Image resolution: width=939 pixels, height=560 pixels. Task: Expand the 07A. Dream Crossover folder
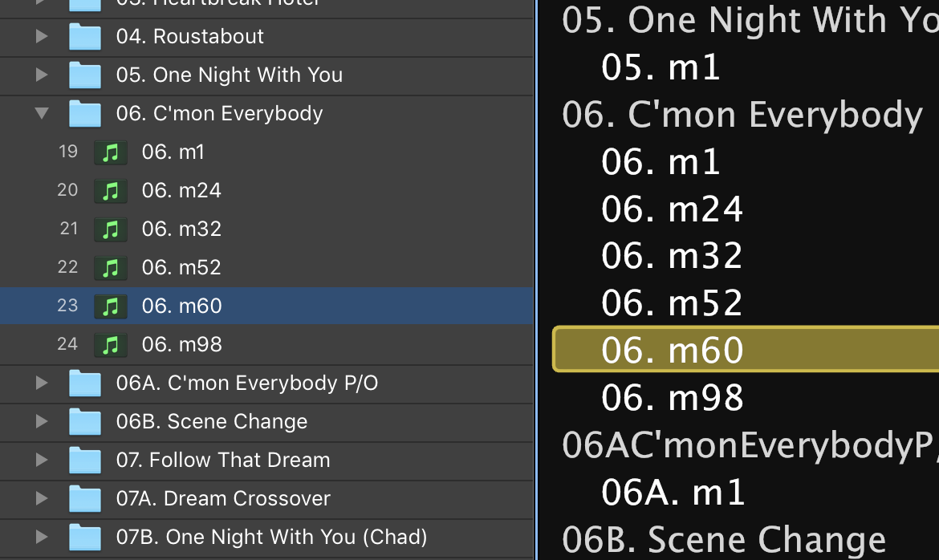[42, 498]
